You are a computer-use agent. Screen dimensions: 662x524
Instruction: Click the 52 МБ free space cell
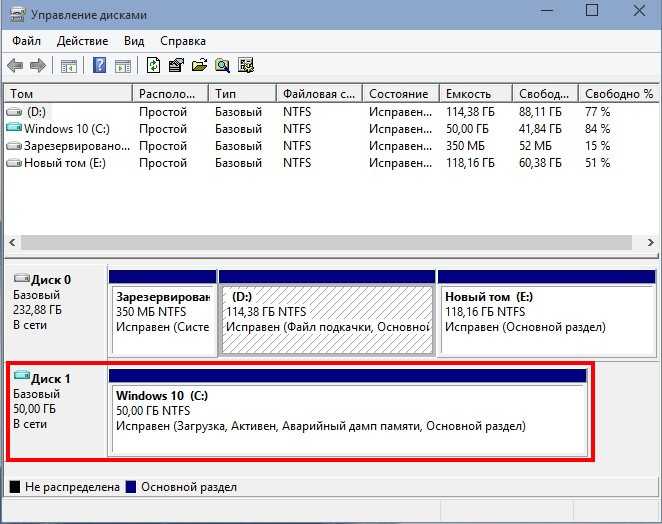point(535,146)
